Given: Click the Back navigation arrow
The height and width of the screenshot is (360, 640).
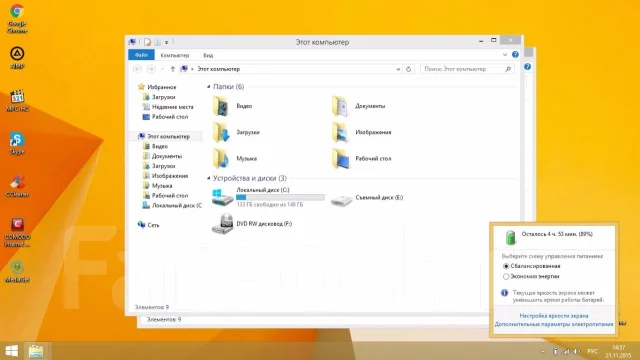Looking at the screenshot, I should 138,69.
